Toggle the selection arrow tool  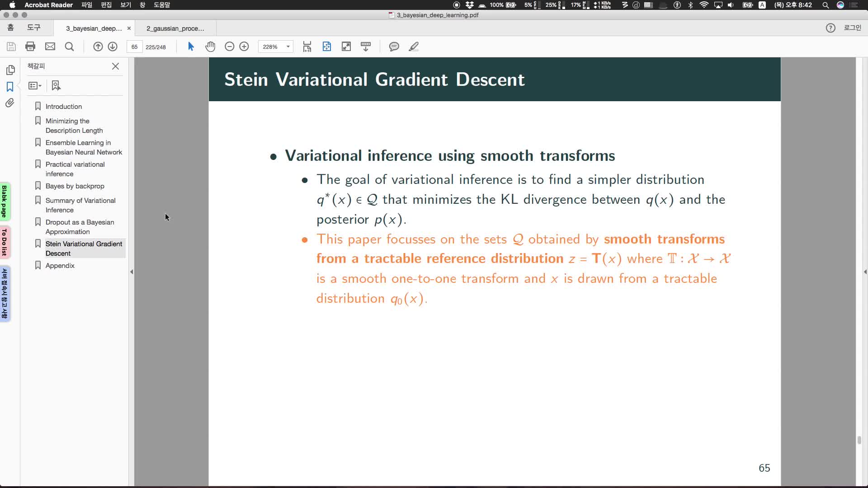(x=191, y=47)
